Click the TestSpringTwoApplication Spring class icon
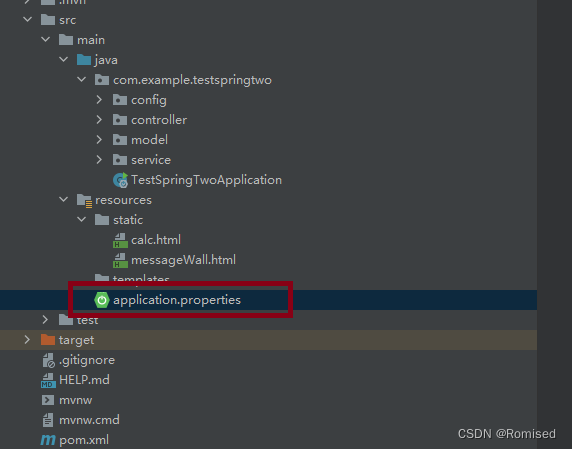This screenshot has height=449, width=572. [120, 180]
